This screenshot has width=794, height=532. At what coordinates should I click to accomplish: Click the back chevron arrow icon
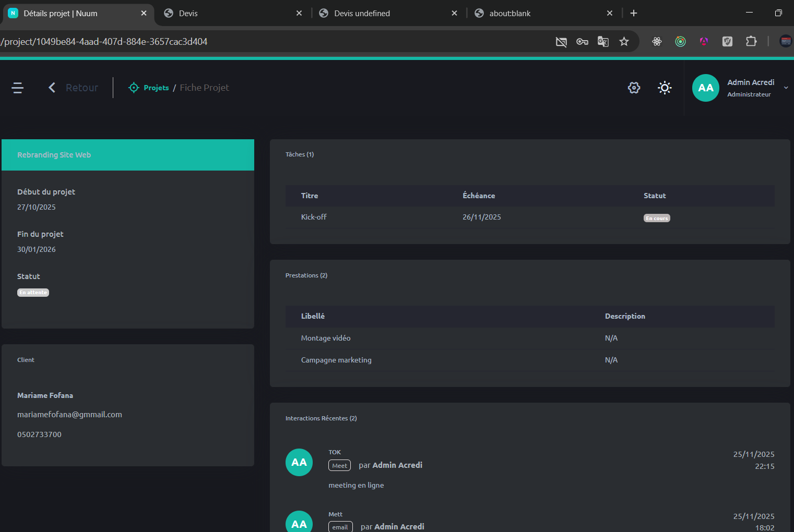coord(52,88)
